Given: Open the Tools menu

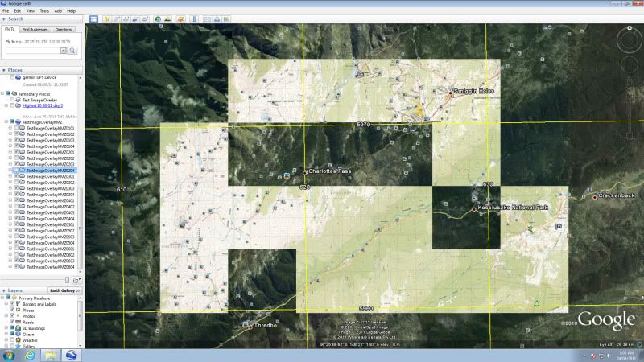Looking at the screenshot, I should click(x=44, y=11).
